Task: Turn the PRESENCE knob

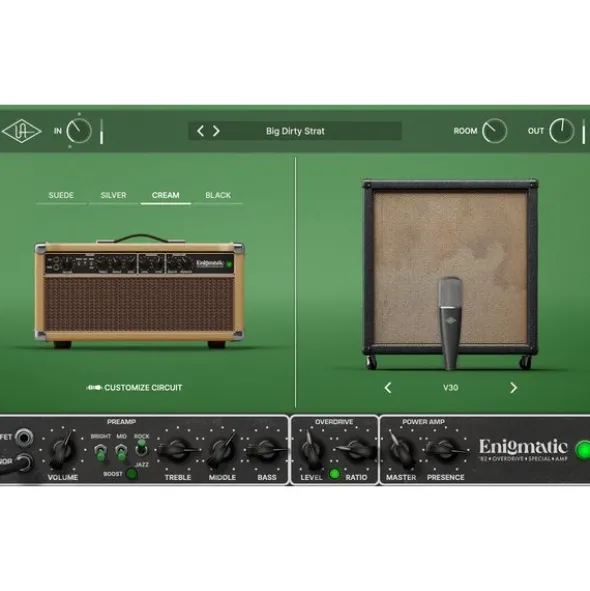Action: tap(446, 449)
